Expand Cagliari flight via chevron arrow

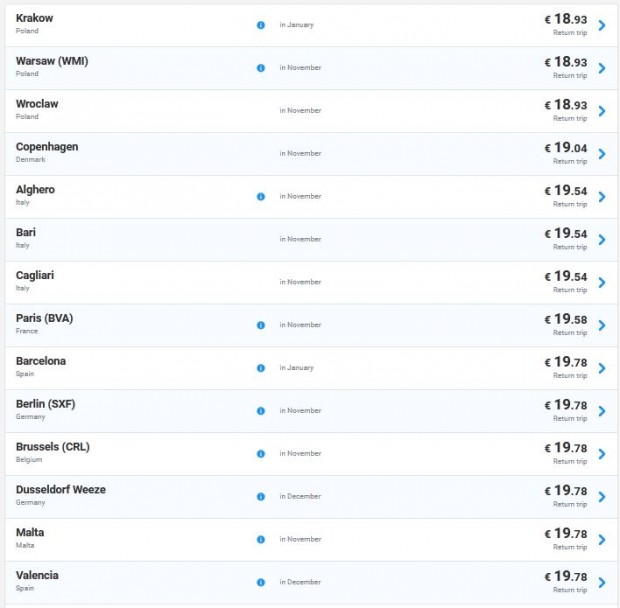(x=602, y=283)
